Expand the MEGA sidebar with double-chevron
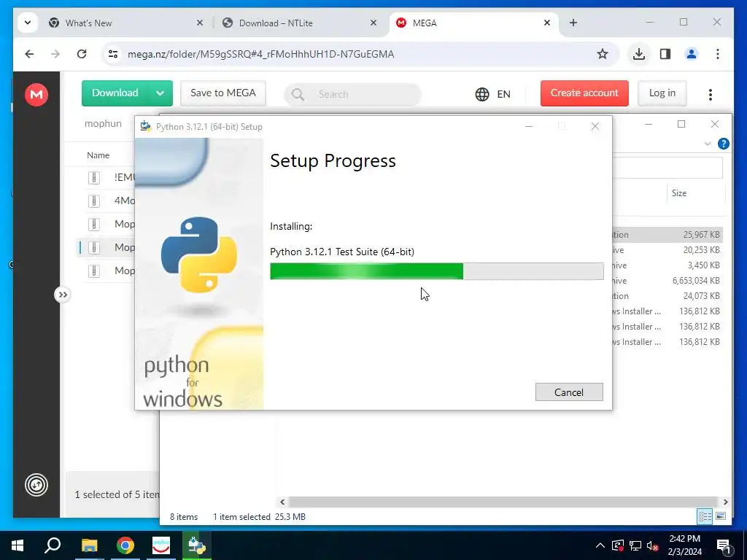This screenshot has width=747, height=560. pos(63,295)
